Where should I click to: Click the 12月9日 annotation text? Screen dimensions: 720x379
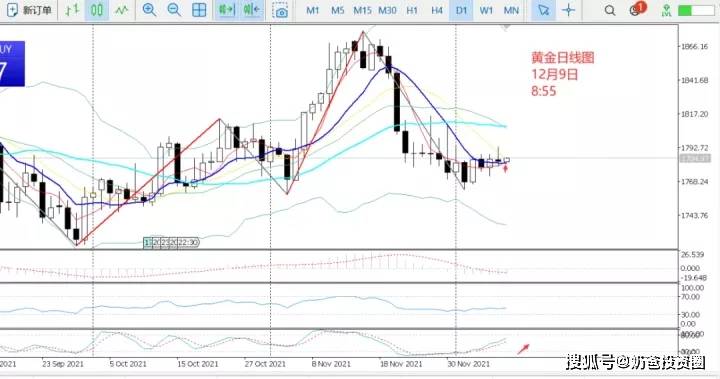pos(555,74)
